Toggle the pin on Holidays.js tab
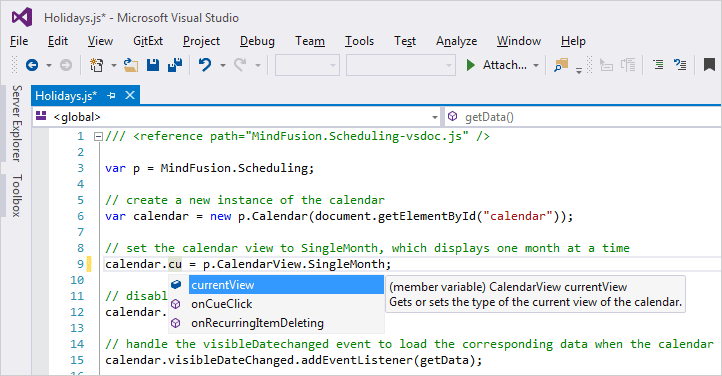Image resolution: width=722 pixels, height=376 pixels. click(111, 96)
